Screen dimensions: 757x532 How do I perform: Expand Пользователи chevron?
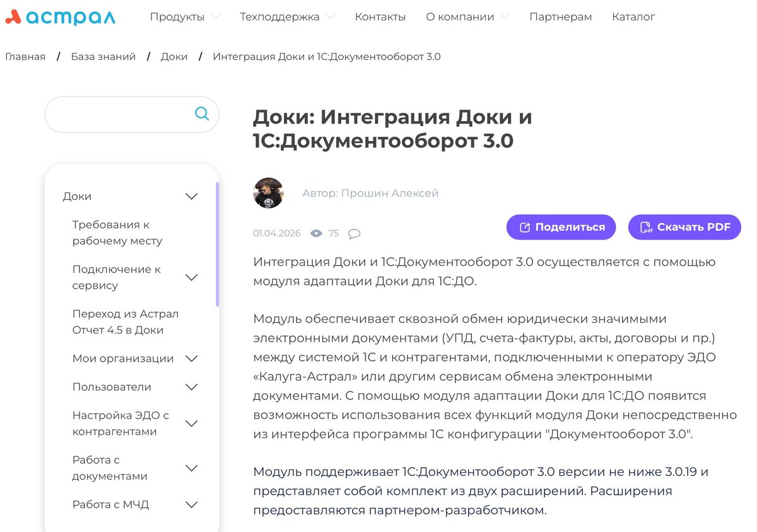(191, 387)
